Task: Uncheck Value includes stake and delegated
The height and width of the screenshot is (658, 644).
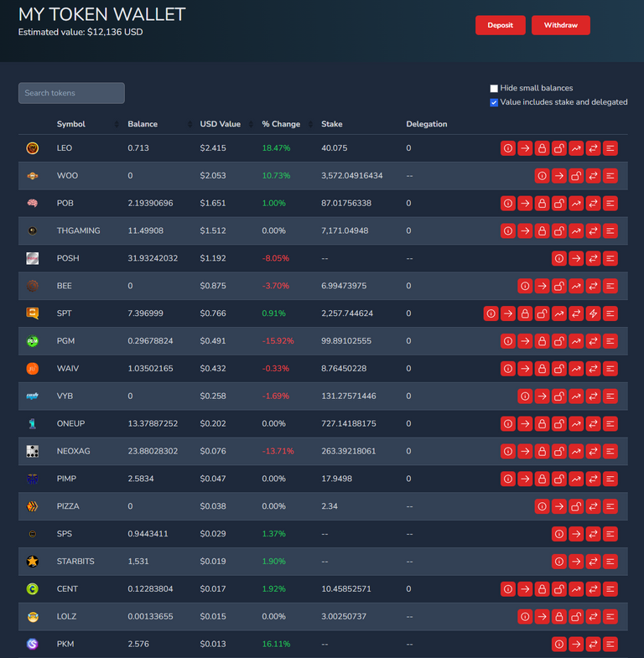Action: tap(494, 102)
